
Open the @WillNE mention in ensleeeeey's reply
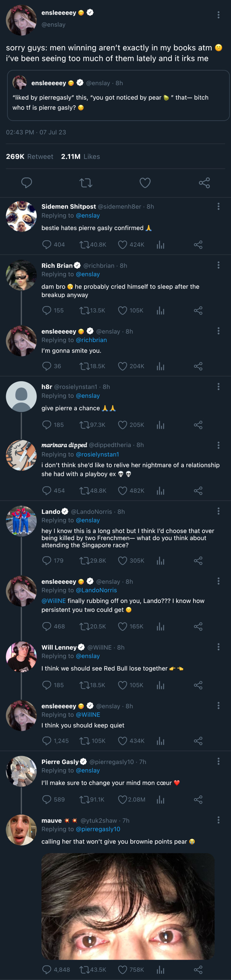point(54,600)
